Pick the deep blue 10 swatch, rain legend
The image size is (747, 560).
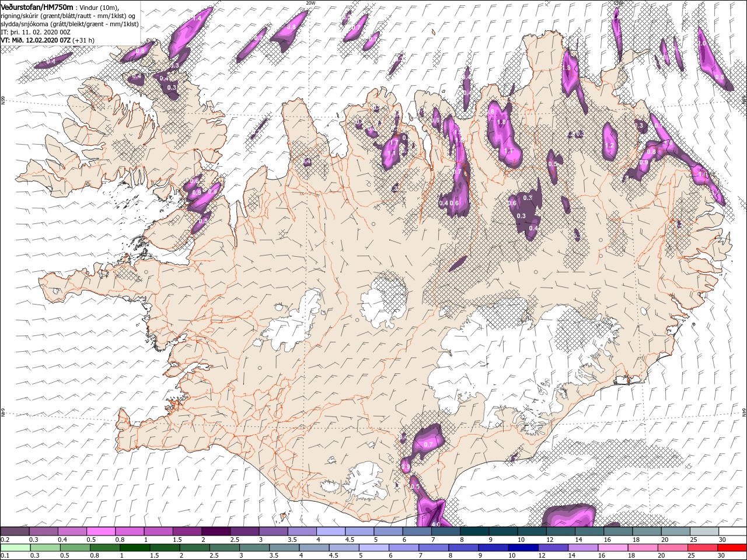pyautogui.click(x=522, y=548)
